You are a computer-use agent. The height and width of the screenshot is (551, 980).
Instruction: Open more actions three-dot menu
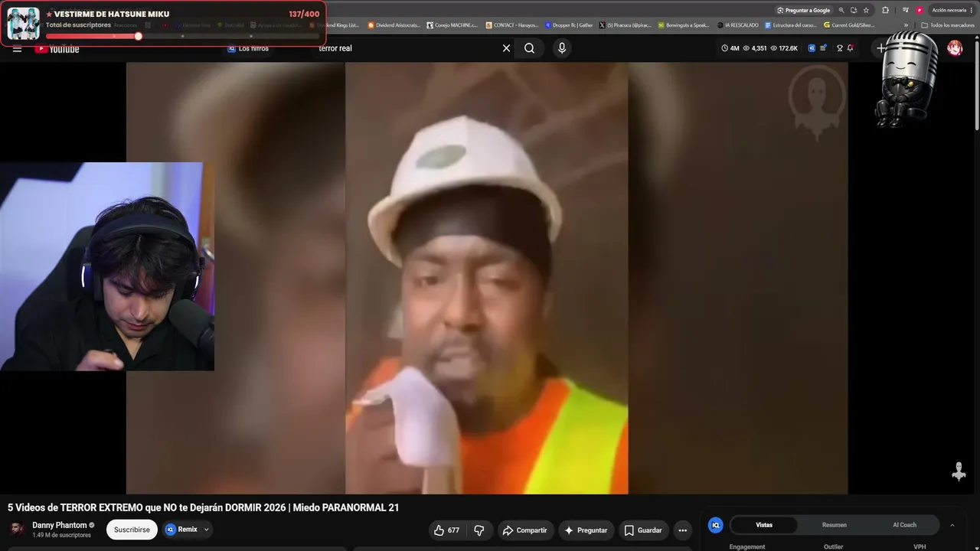click(x=682, y=530)
